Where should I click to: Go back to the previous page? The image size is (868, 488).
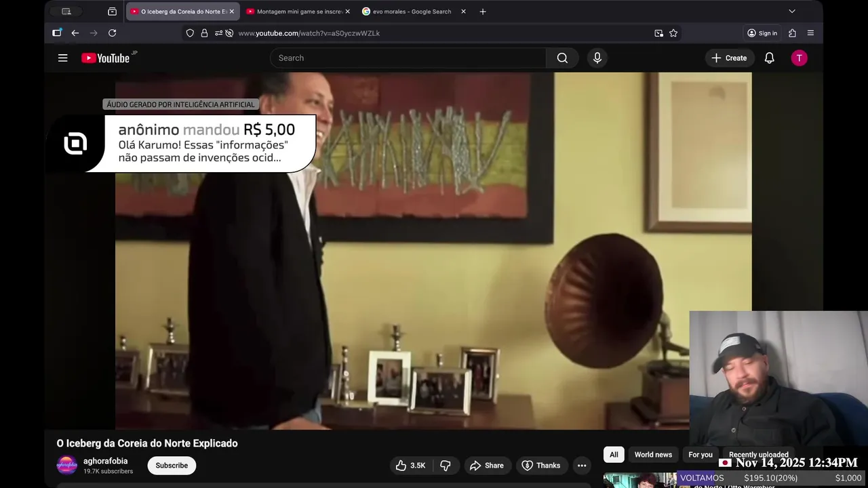coord(75,33)
